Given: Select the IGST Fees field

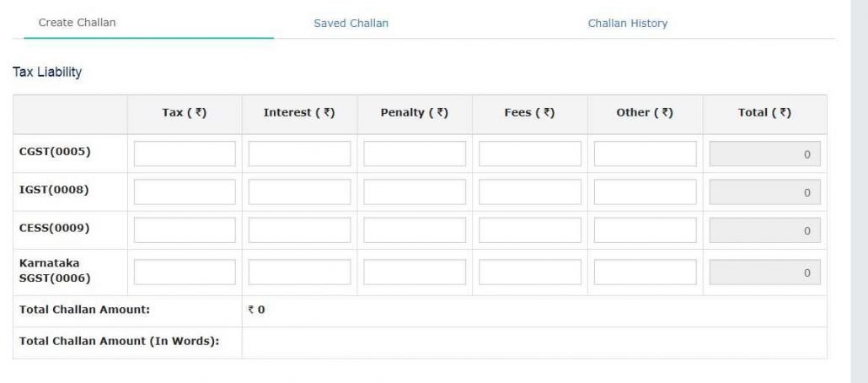Looking at the screenshot, I should coord(530,192).
